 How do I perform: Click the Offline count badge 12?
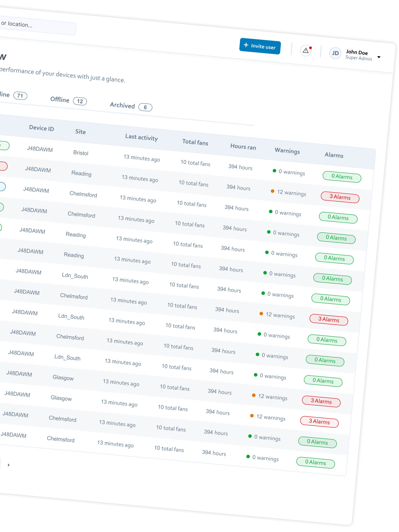pos(80,101)
